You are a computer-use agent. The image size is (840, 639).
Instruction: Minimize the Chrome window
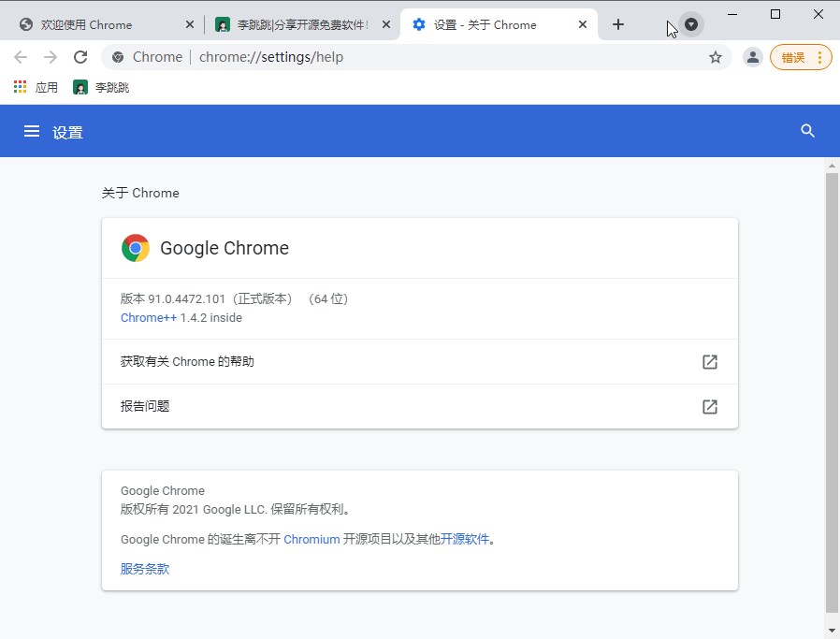point(732,14)
